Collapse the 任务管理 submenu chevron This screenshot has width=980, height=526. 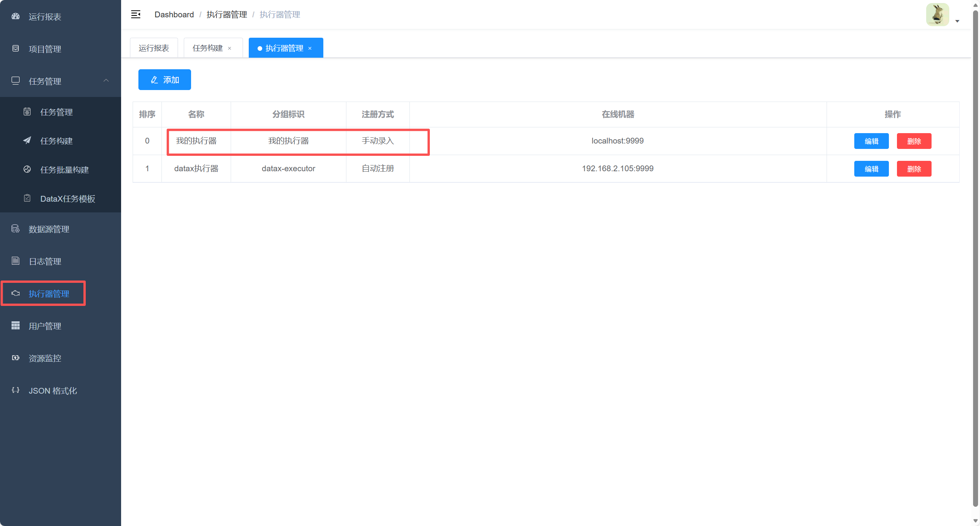tap(106, 81)
